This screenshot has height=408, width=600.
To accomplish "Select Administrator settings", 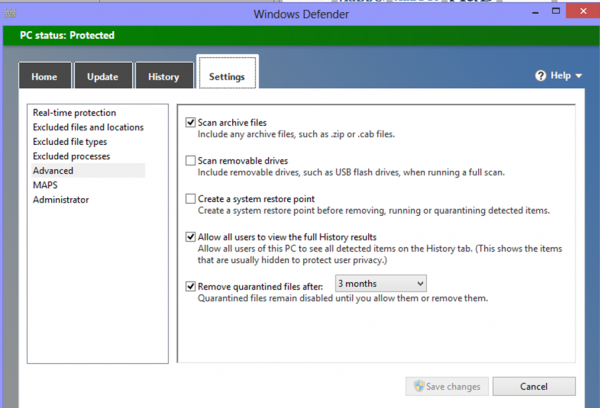I will 60,199.
